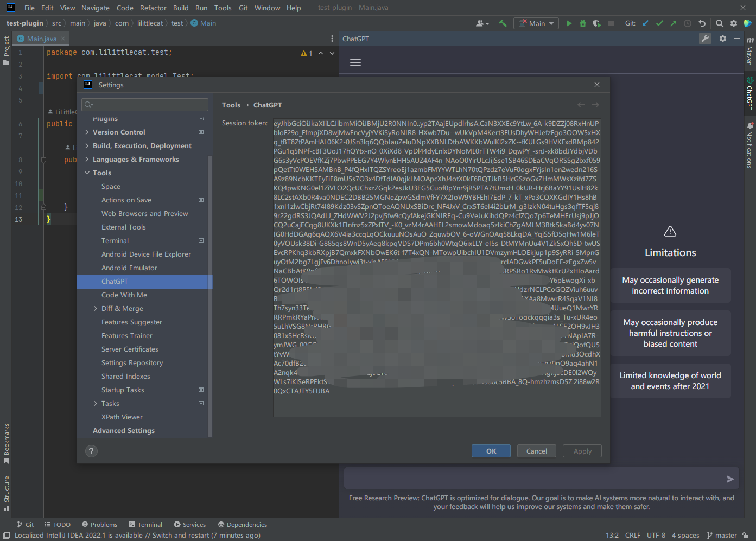Navigate back arrow in Settings dialog
Screen dimensions: 756x541
click(x=581, y=105)
